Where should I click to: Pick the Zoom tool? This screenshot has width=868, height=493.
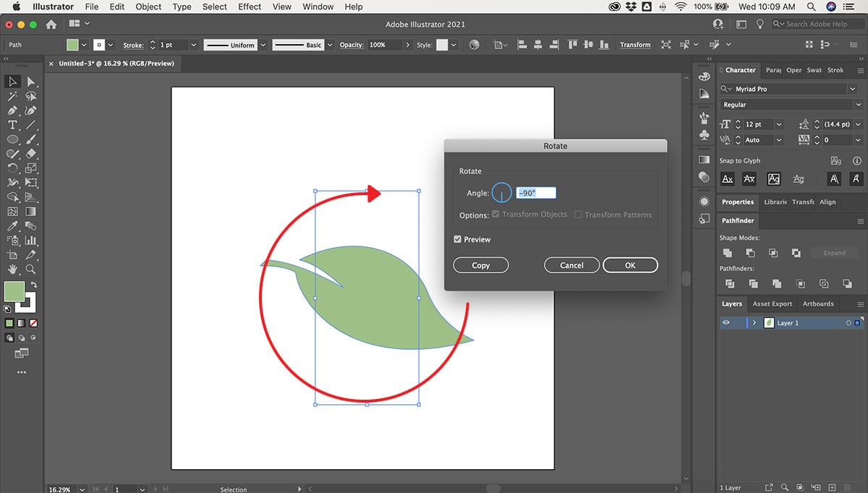31,269
